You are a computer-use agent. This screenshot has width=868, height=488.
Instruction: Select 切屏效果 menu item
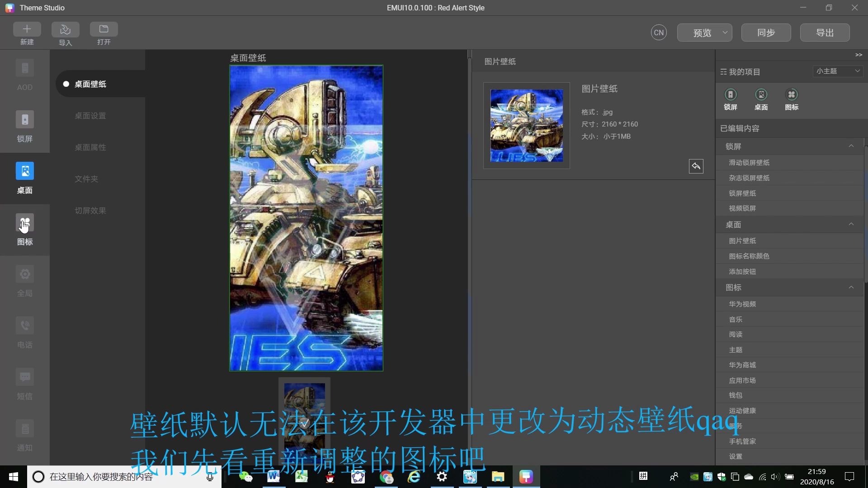[x=90, y=211]
